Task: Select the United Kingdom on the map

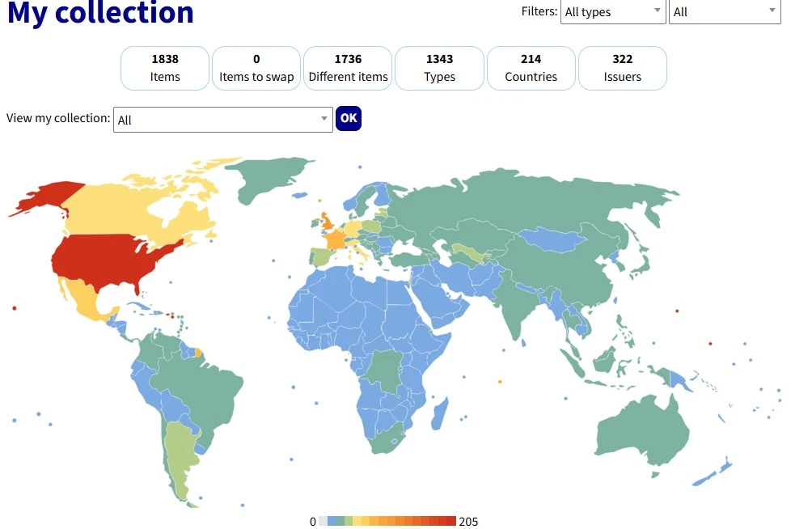Action: point(328,222)
